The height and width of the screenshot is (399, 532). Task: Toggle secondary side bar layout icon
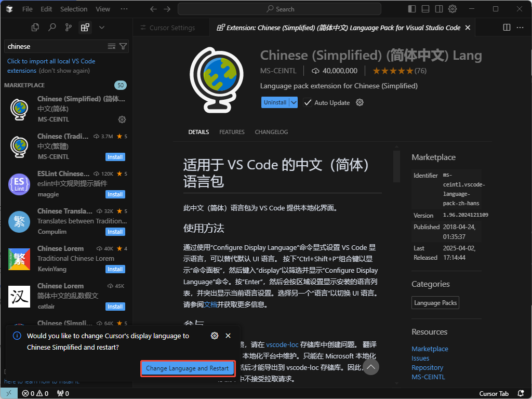coord(439,9)
